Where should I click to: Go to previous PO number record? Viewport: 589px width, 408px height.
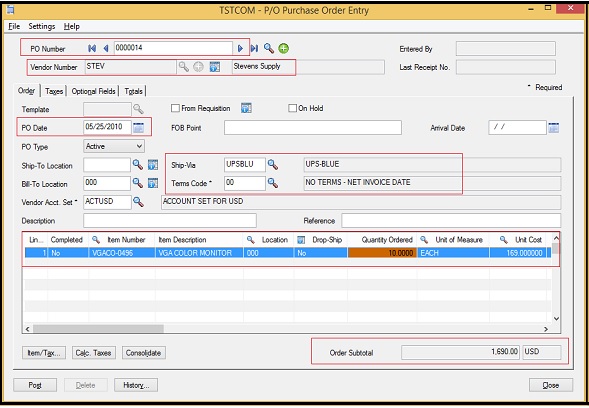(x=106, y=48)
